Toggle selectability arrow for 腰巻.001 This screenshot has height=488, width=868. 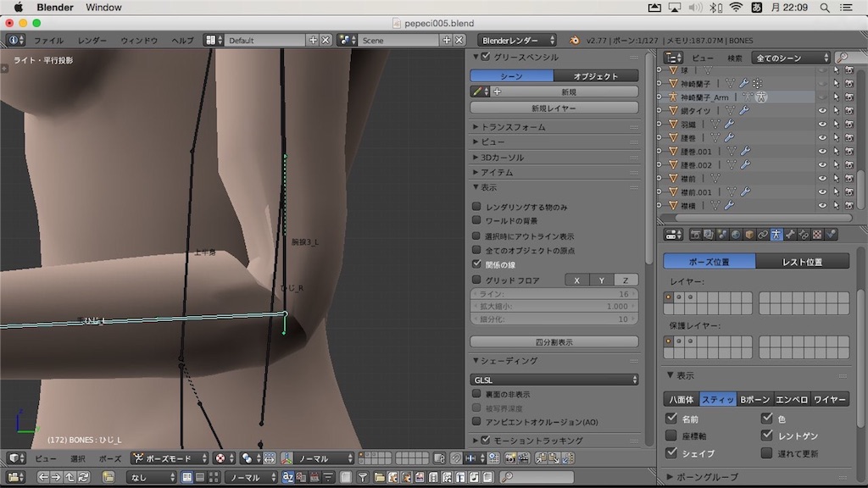coord(836,151)
